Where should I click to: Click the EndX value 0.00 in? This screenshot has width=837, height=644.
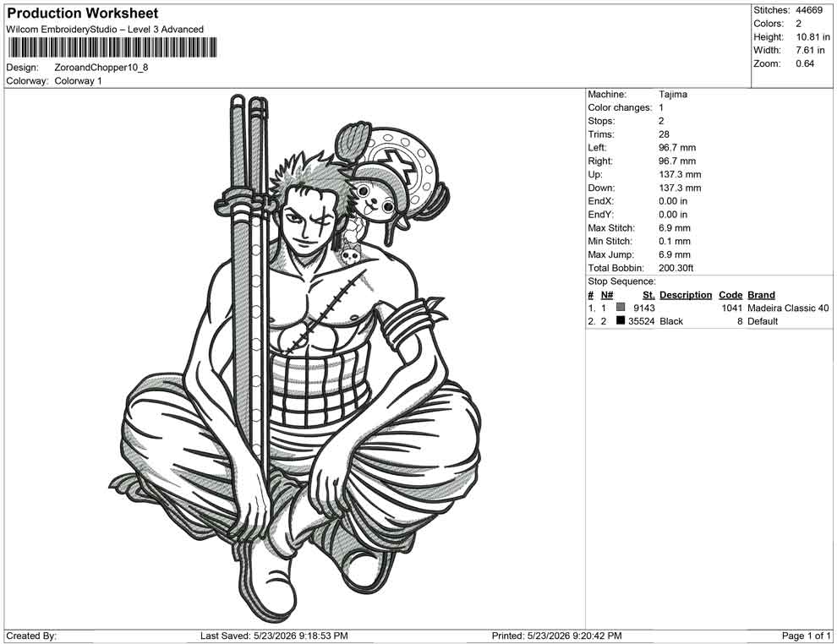click(673, 201)
